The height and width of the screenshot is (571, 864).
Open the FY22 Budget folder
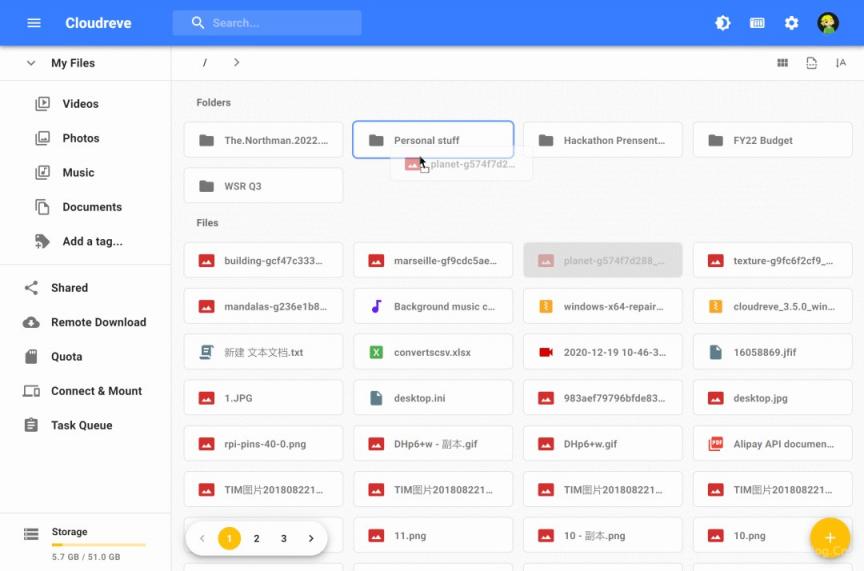coord(773,140)
